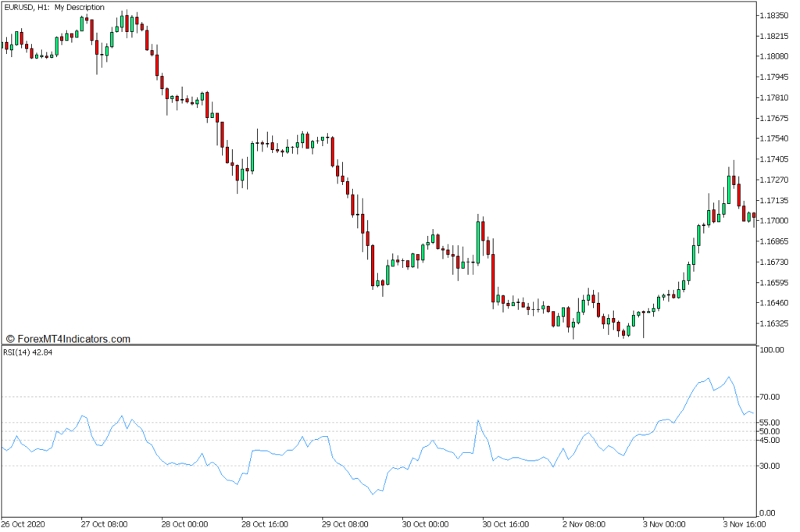Select the 30 Oct 00:00 time label
Image resolution: width=800 pixels, height=532 pixels.
tap(427, 524)
